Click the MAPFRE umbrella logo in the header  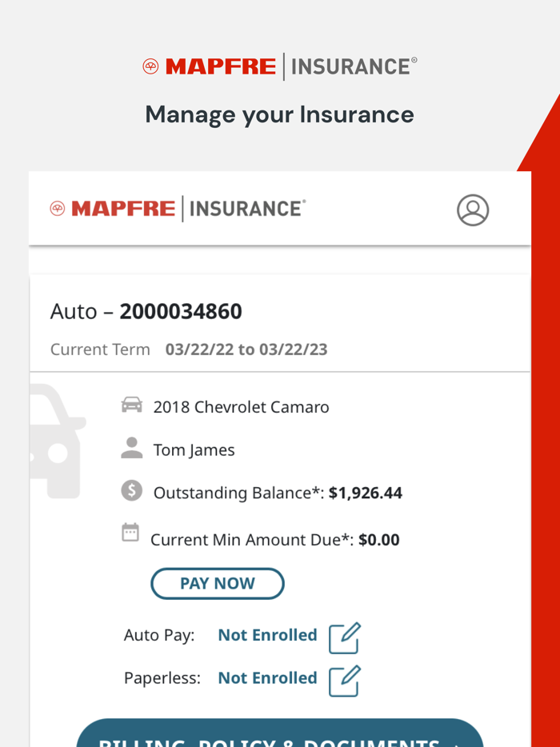pyautogui.click(x=58, y=208)
